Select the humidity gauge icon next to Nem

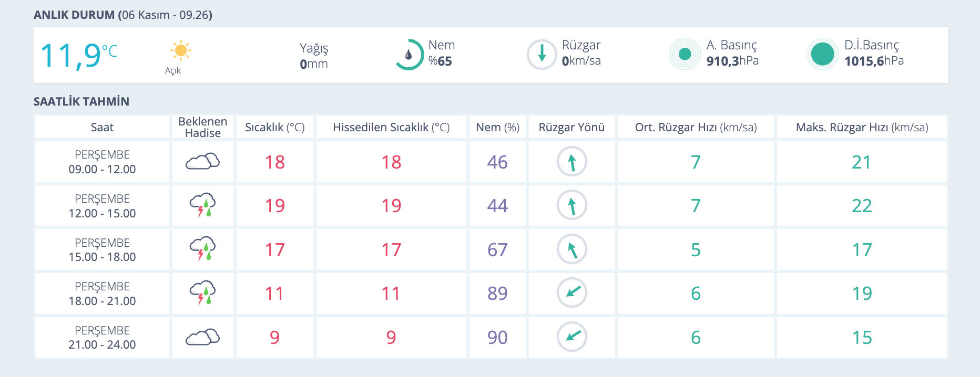[411, 53]
